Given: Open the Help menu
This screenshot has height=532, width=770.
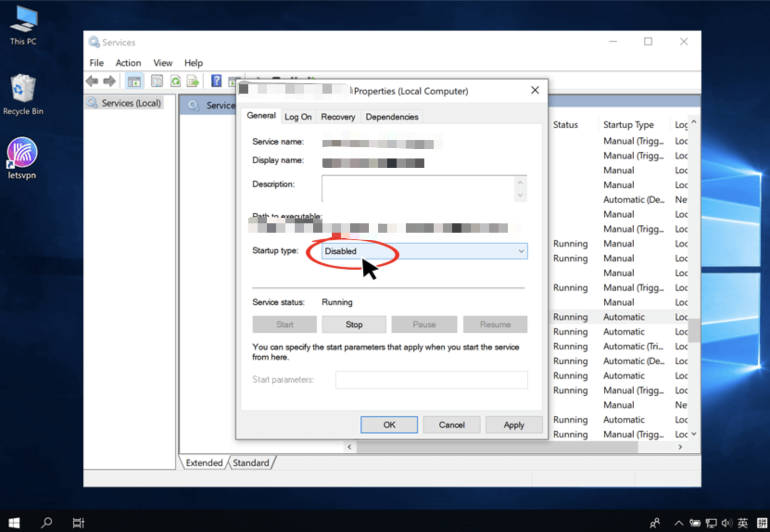Looking at the screenshot, I should click(194, 63).
